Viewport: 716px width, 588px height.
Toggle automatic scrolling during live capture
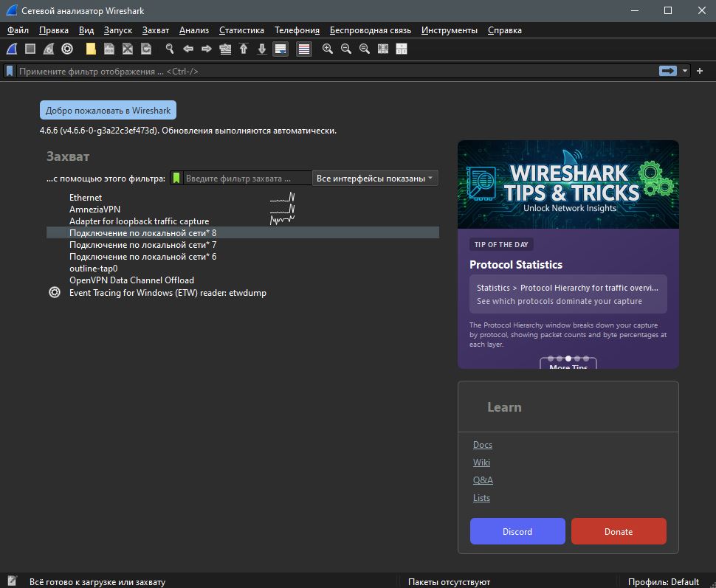click(x=280, y=49)
